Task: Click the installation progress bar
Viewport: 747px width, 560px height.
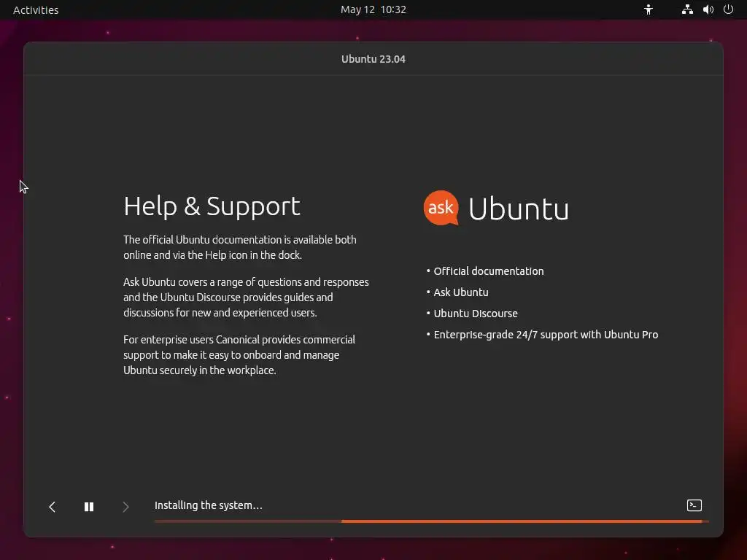Action: 432,521
